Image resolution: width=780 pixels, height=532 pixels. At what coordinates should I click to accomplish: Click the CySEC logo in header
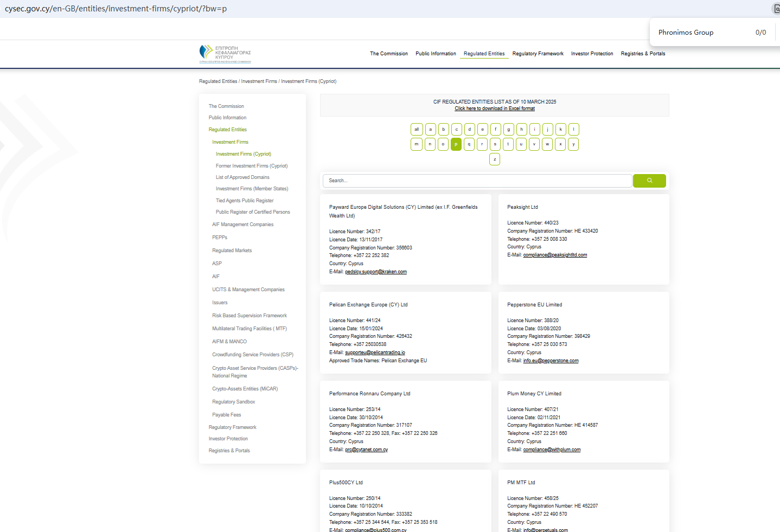click(x=225, y=54)
